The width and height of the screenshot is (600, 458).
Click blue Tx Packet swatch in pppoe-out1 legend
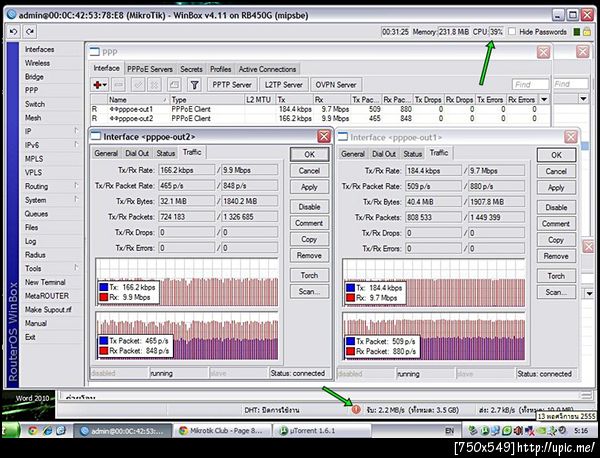(350, 341)
